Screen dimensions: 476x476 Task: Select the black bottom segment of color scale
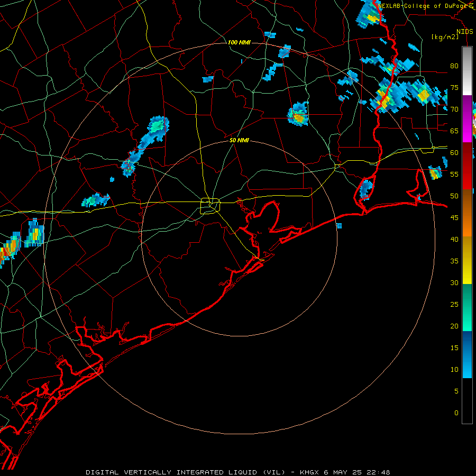click(x=467, y=401)
